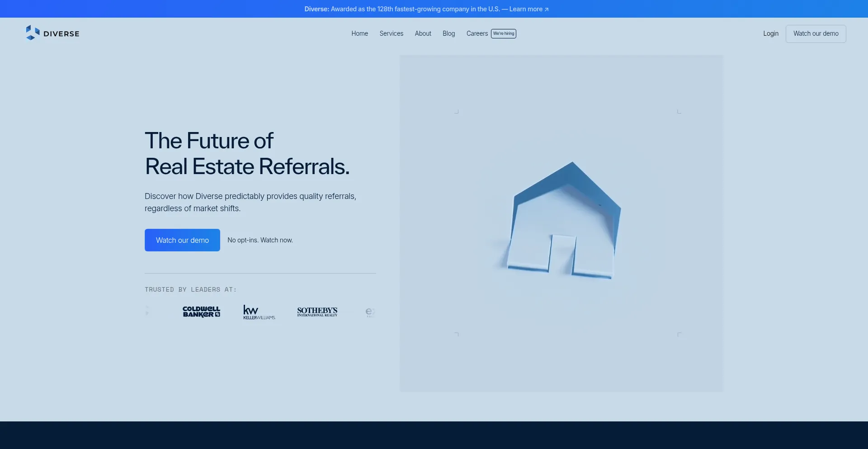868x449 pixels.
Task: Go to the Careers page
Action: click(x=477, y=33)
